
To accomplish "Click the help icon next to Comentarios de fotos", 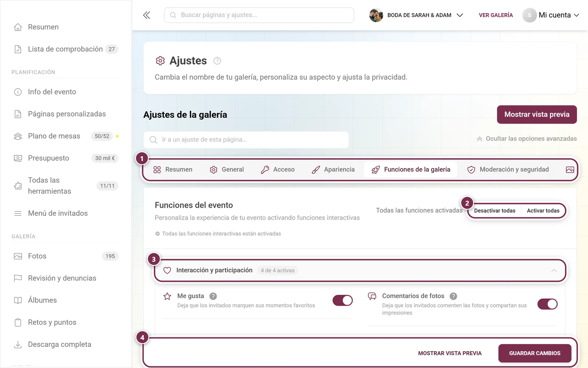I will [x=453, y=296].
